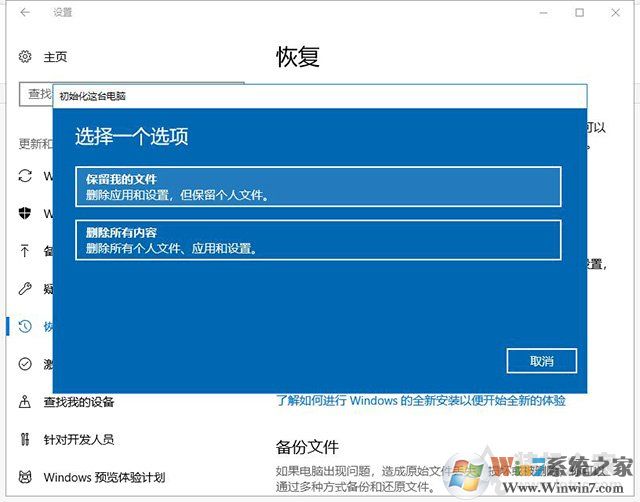640x502 pixels.
Task: Click the 恢复 page heading
Action: tap(298, 56)
